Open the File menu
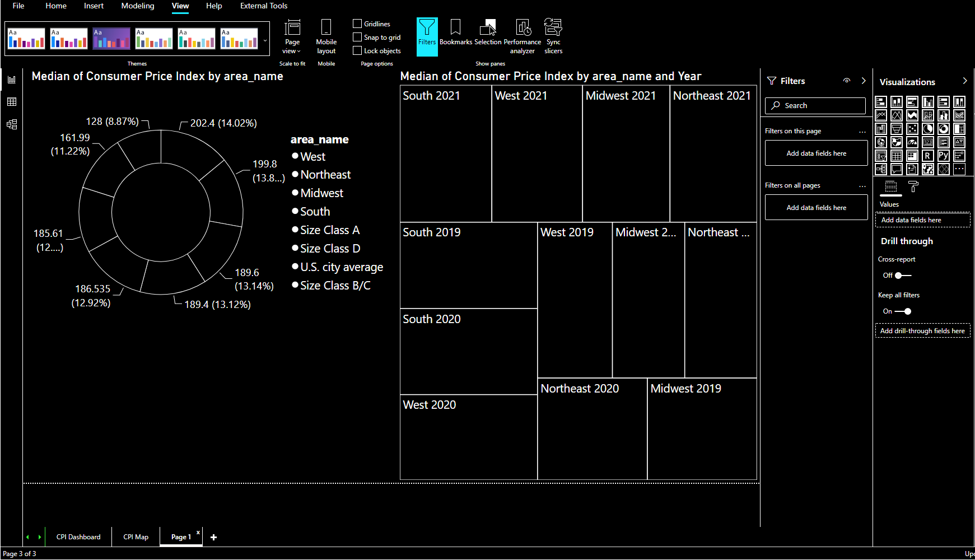This screenshot has width=975, height=560. [x=18, y=6]
